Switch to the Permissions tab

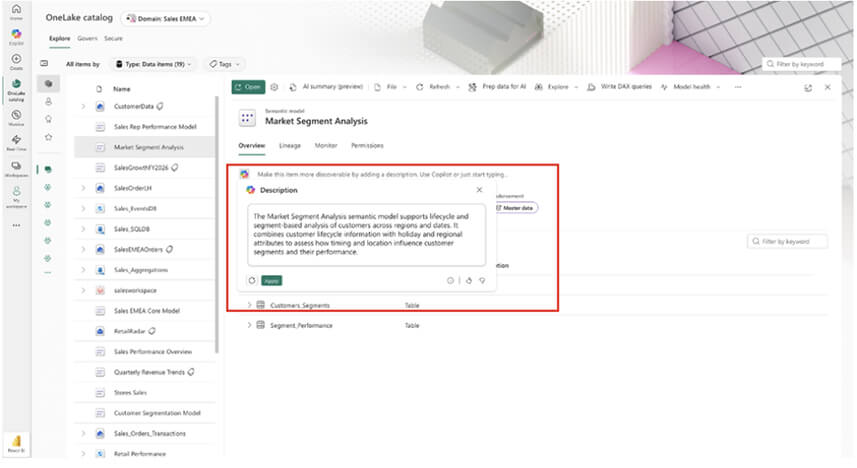pos(367,145)
